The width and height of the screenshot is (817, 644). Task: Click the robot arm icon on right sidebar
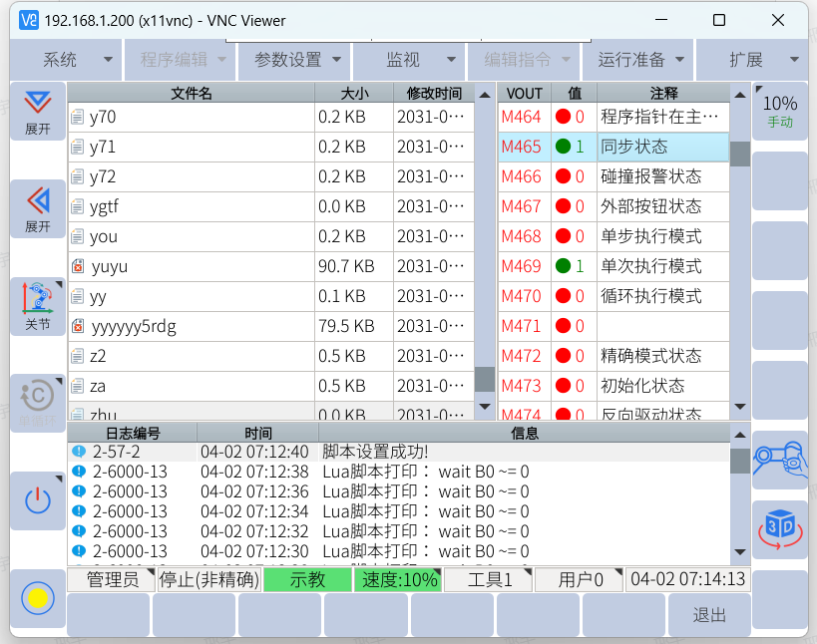(779, 459)
